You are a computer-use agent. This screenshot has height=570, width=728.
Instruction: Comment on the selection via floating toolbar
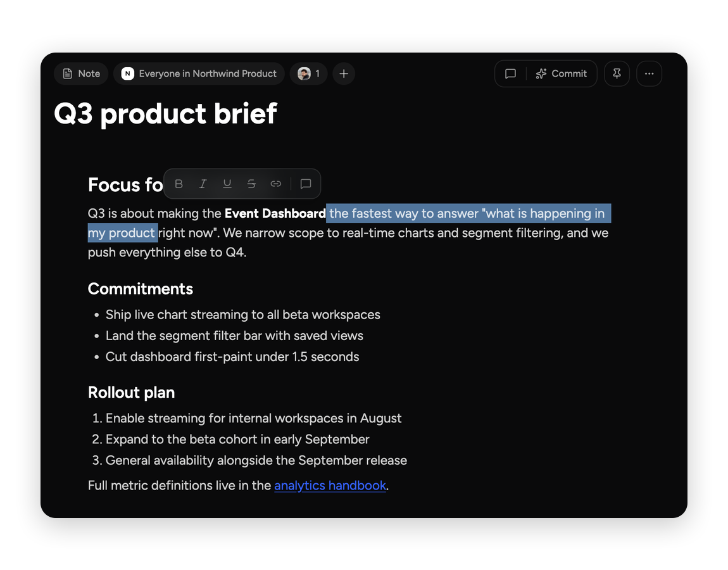point(306,184)
